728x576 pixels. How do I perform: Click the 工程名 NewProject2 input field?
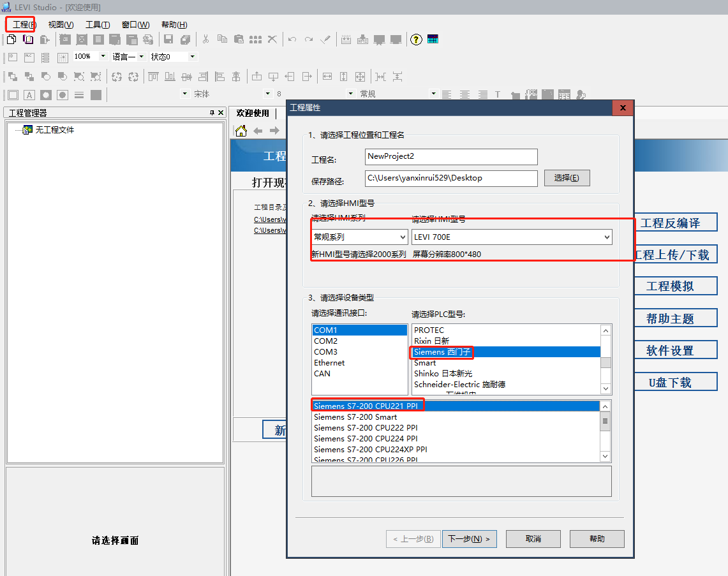pyautogui.click(x=451, y=157)
